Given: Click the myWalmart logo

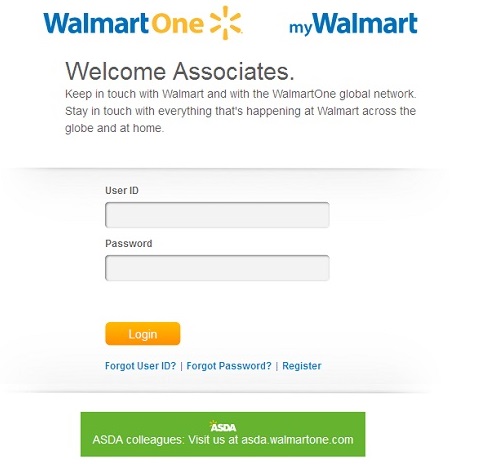Looking at the screenshot, I should coord(353,24).
